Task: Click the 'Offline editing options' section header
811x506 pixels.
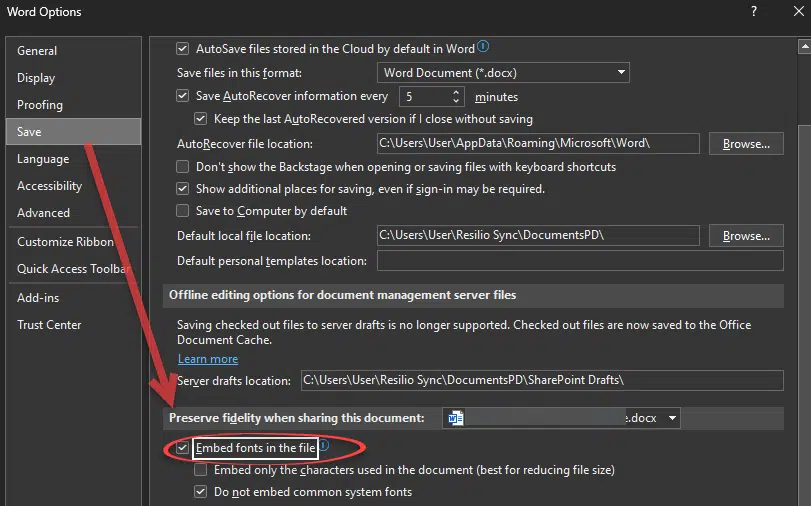Action: tap(342, 295)
